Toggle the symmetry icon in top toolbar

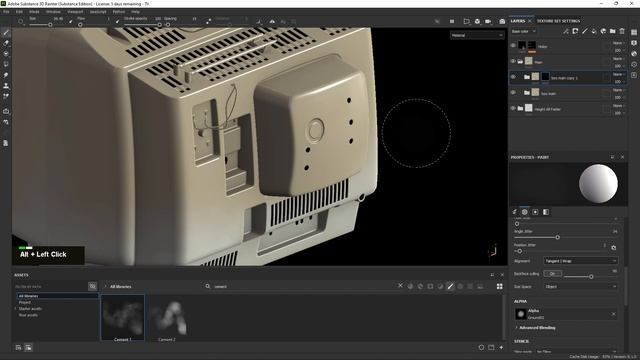pos(272,21)
